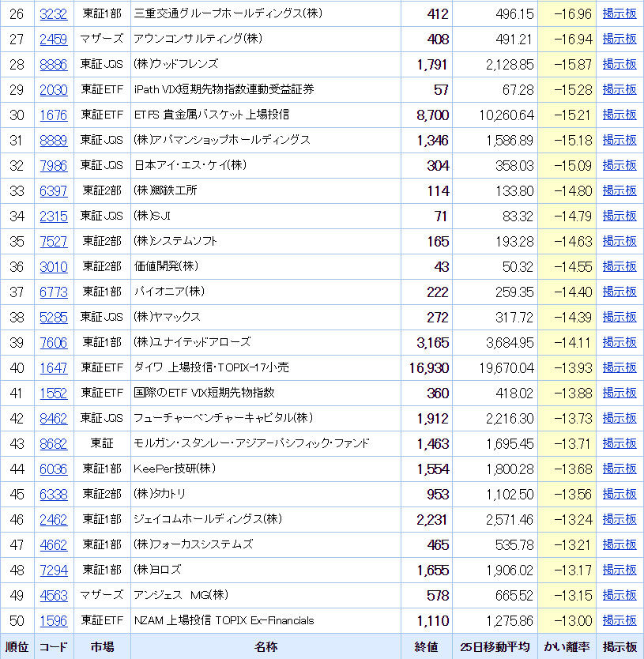Open 掲示板 for ダイワ TOPIX-17小売 row

click(x=620, y=367)
